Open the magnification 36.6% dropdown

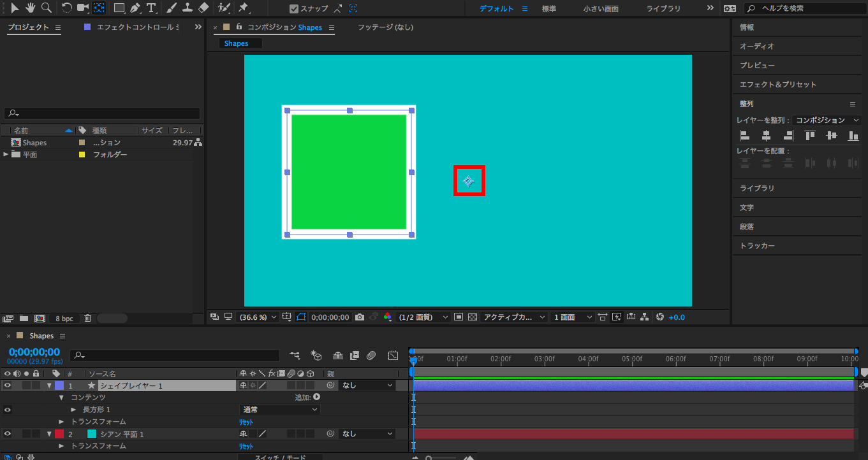coord(258,317)
